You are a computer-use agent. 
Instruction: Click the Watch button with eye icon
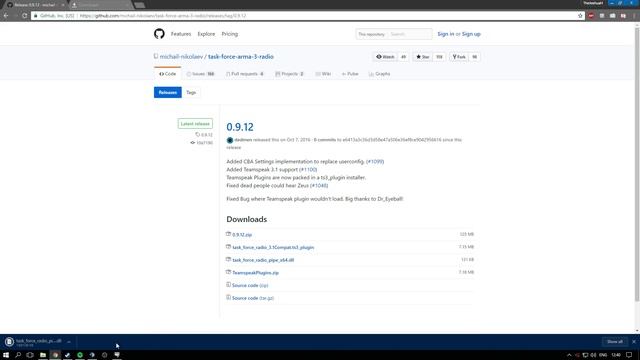[x=385, y=57]
